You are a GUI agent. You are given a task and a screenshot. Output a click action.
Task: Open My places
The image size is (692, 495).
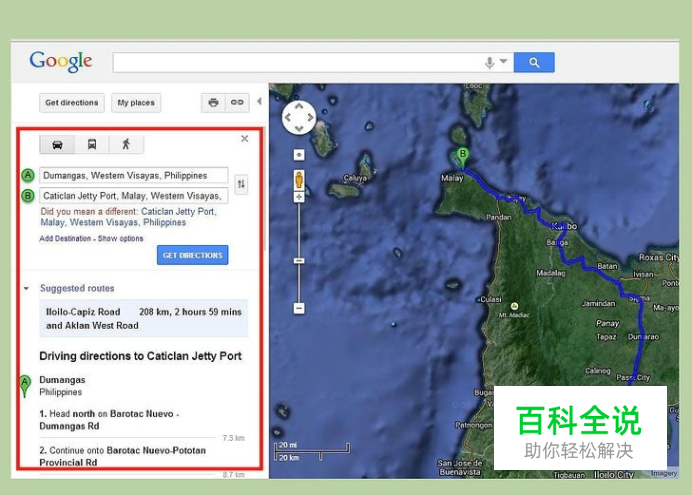pyautogui.click(x=136, y=103)
